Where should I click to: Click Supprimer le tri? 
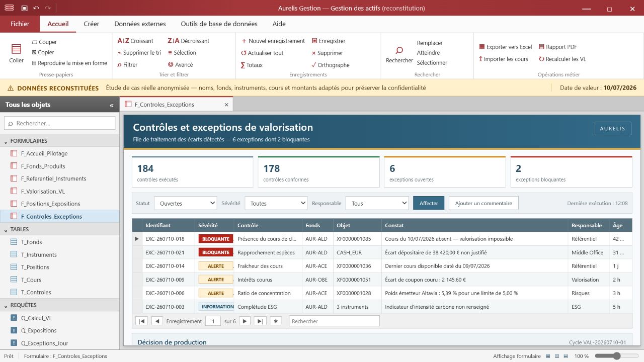pyautogui.click(x=139, y=53)
